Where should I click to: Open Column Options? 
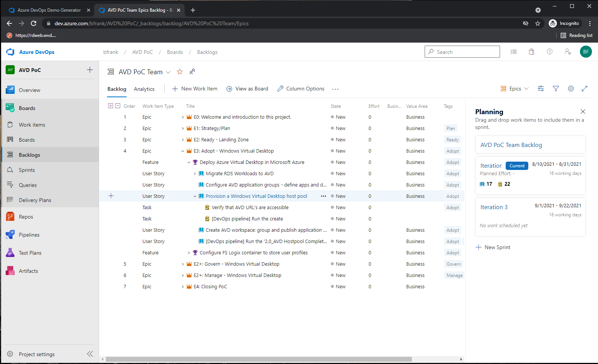[301, 89]
